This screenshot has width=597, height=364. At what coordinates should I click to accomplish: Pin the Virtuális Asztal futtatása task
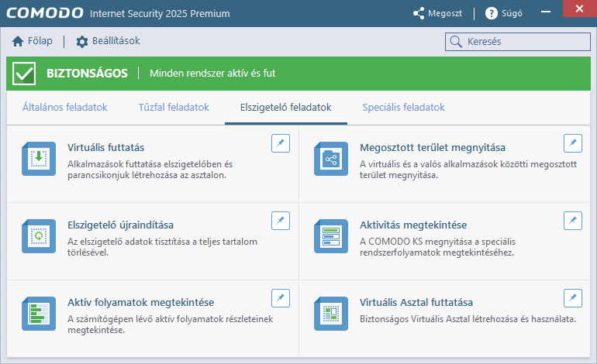tap(572, 297)
